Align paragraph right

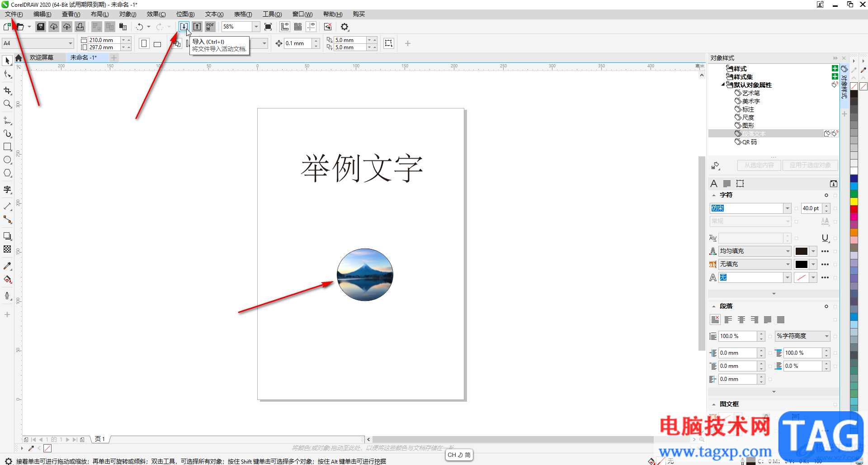pyautogui.click(x=755, y=320)
